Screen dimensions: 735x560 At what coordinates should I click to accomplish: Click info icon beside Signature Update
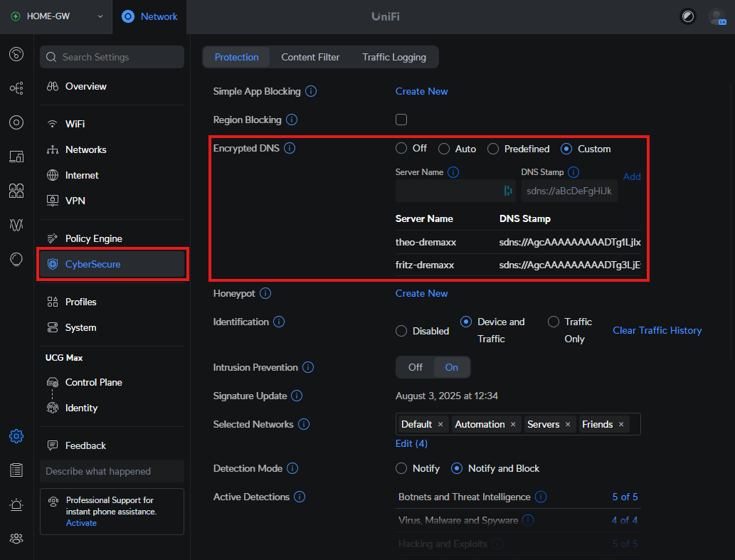pos(297,396)
